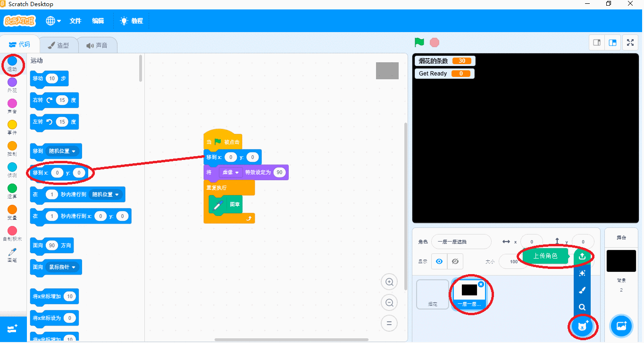Viewport: 644px width, 343px height.
Task: Click the upload sprite icon
Action: click(582, 256)
